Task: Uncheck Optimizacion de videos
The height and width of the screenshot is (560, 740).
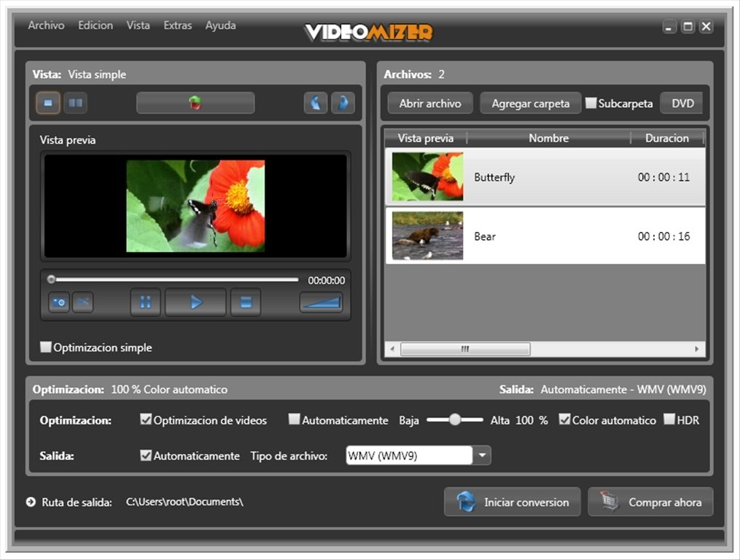Action: click(146, 419)
